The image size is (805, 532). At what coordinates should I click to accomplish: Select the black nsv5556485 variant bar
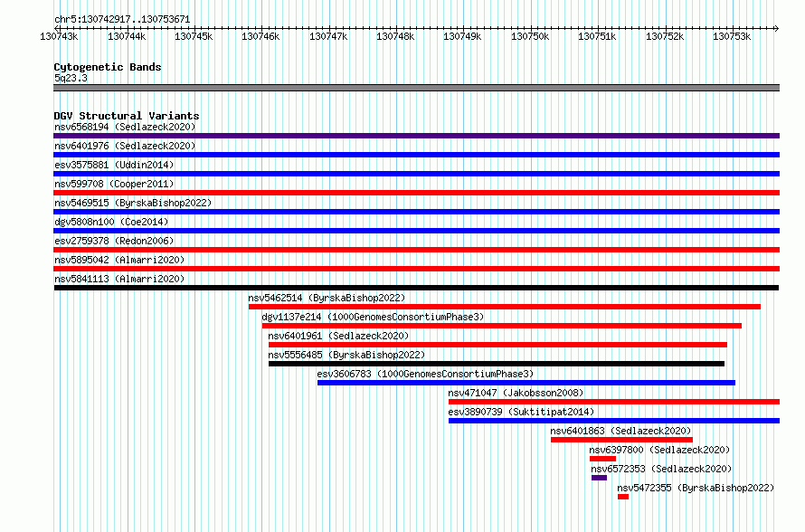(x=497, y=364)
